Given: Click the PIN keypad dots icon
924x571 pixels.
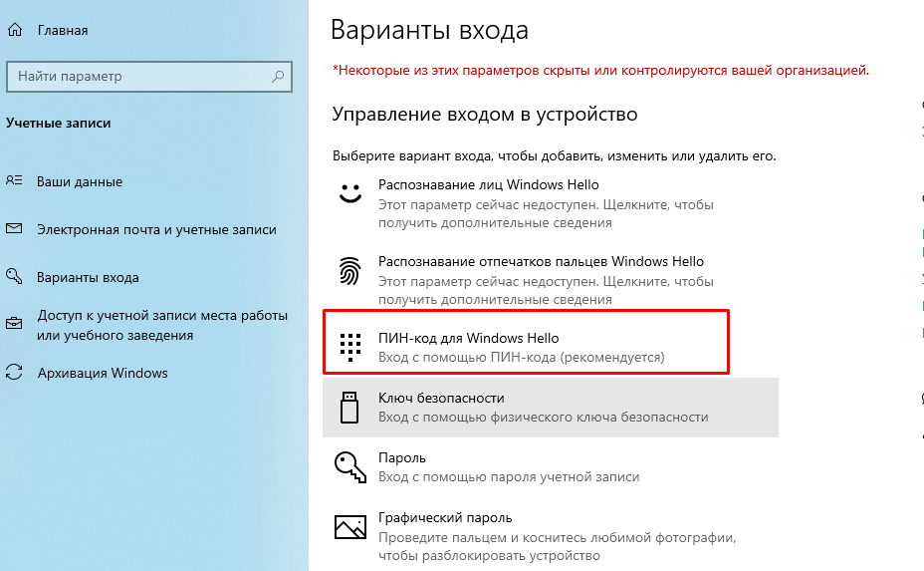Looking at the screenshot, I should (348, 345).
